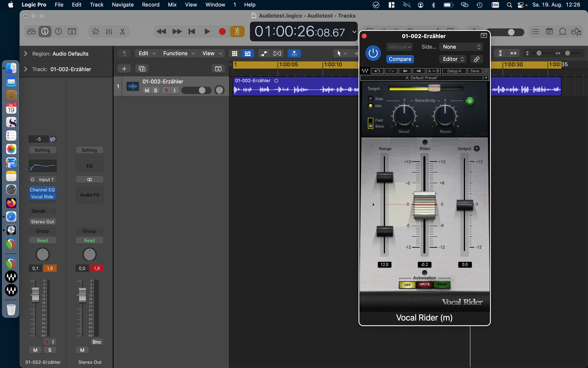Mute track 01-002-Erzähler in track header
The image size is (588, 368).
pos(147,91)
